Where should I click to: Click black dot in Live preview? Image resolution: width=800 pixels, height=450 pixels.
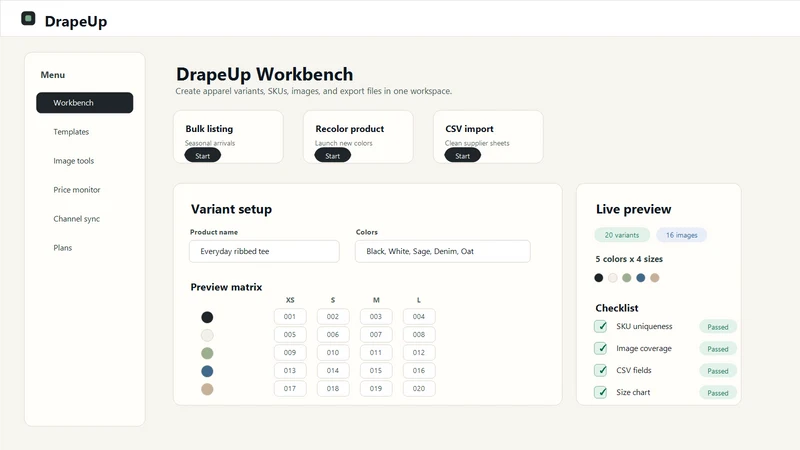tap(599, 278)
